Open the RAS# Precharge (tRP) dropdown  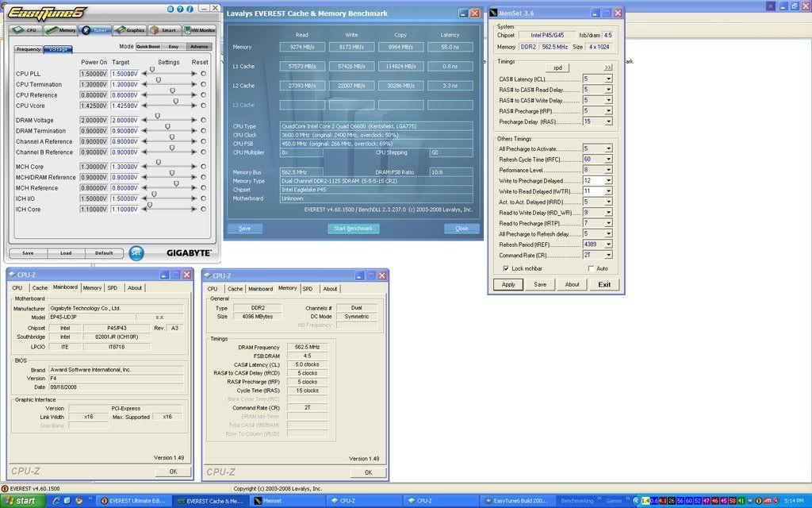click(x=608, y=111)
